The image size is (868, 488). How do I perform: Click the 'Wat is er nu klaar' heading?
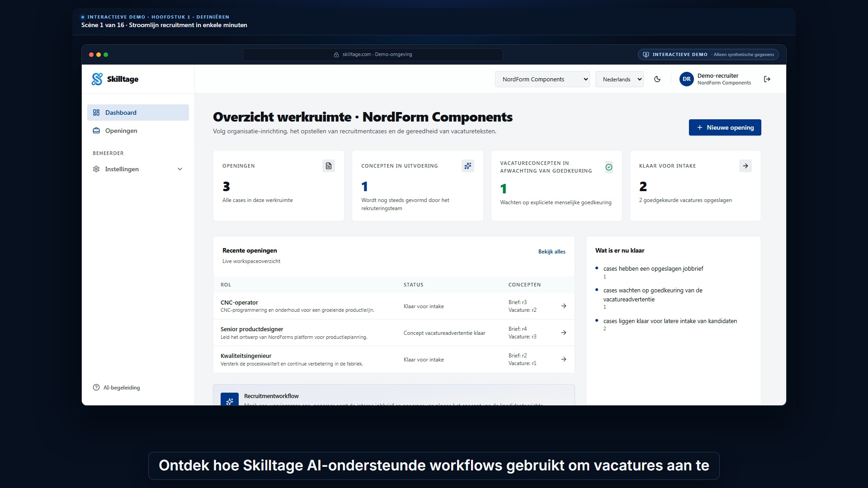tap(620, 250)
